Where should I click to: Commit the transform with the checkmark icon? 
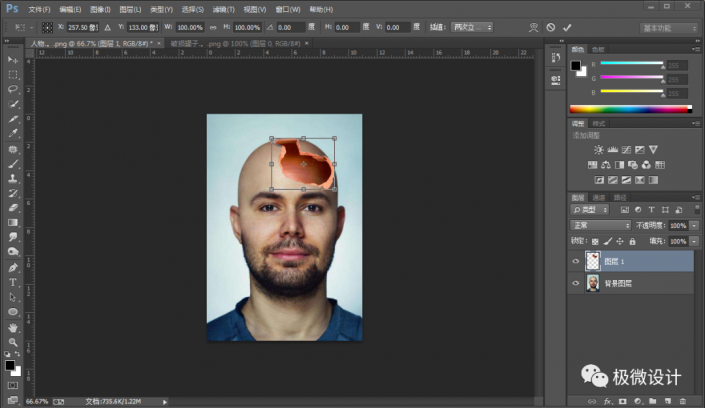[567, 27]
